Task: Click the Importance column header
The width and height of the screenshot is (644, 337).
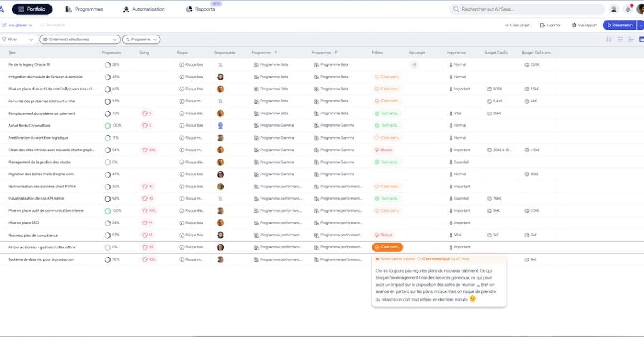Action: (456, 53)
